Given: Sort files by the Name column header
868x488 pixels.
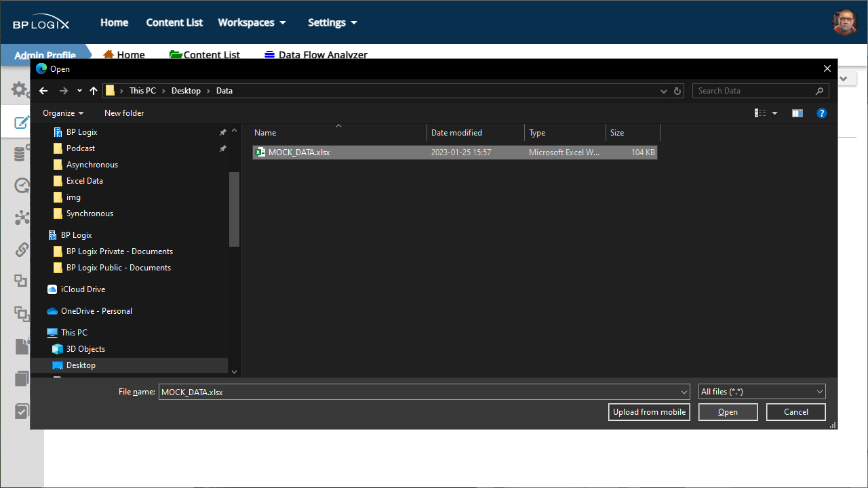Looking at the screenshot, I should [x=339, y=133].
